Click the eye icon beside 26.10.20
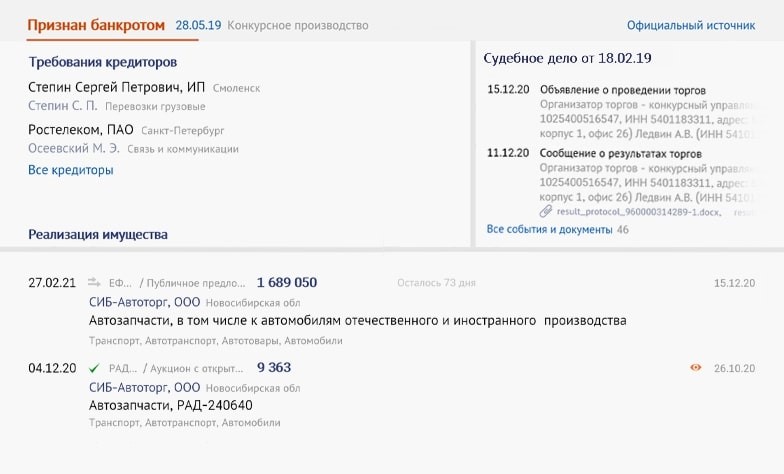Viewport: 784px width, 474px height. (696, 368)
